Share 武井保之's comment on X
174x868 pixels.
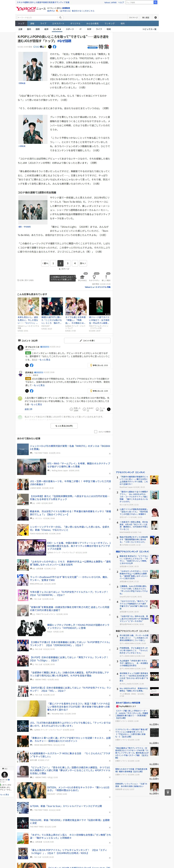(27, 391)
